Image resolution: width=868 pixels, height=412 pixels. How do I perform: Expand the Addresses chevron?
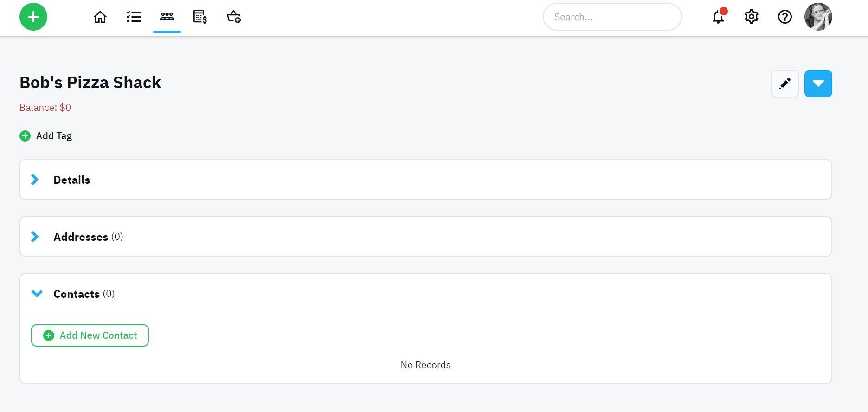pyautogui.click(x=35, y=237)
